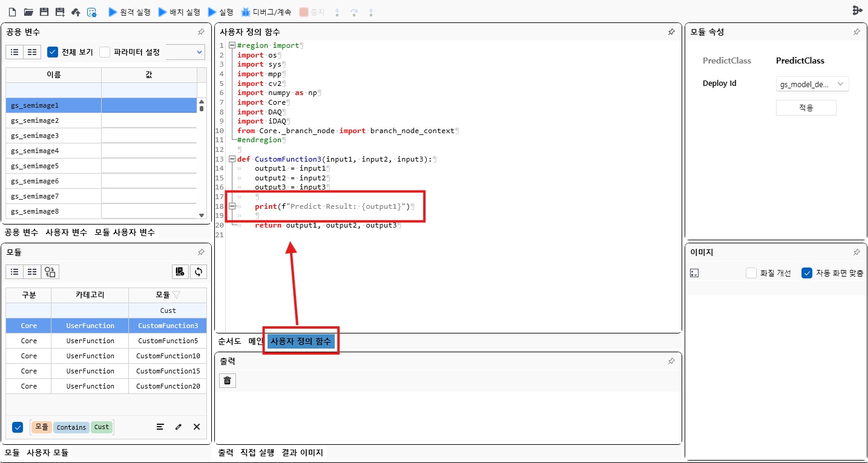Screen dimensions: 868x463
Task: Refresh the module list with the refresh icon
Action: (x=198, y=271)
